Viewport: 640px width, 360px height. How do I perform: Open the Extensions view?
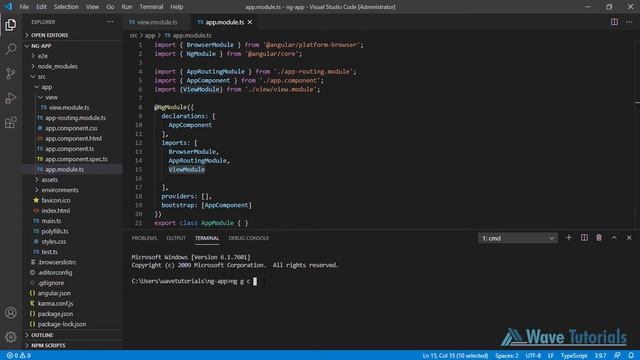11,122
